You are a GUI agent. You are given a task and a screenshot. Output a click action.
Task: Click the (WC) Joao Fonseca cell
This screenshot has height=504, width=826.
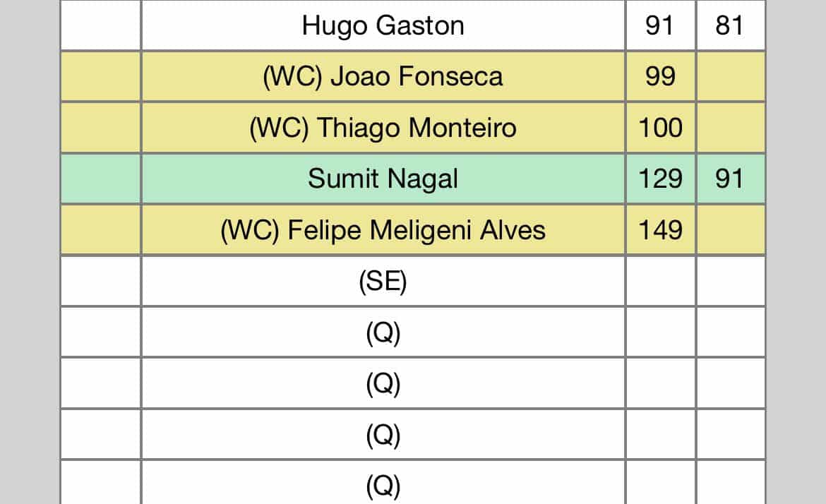[x=383, y=76]
